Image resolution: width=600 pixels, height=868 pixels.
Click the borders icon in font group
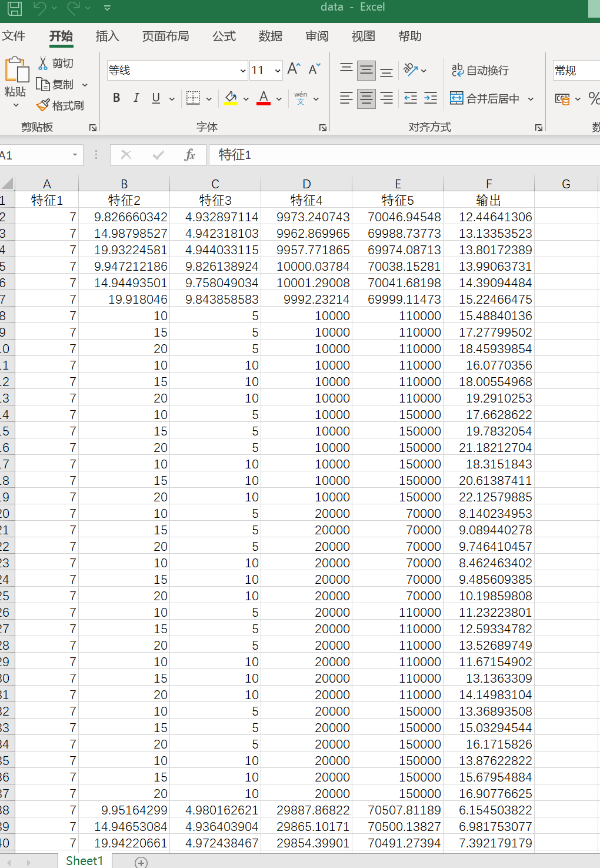click(x=193, y=98)
